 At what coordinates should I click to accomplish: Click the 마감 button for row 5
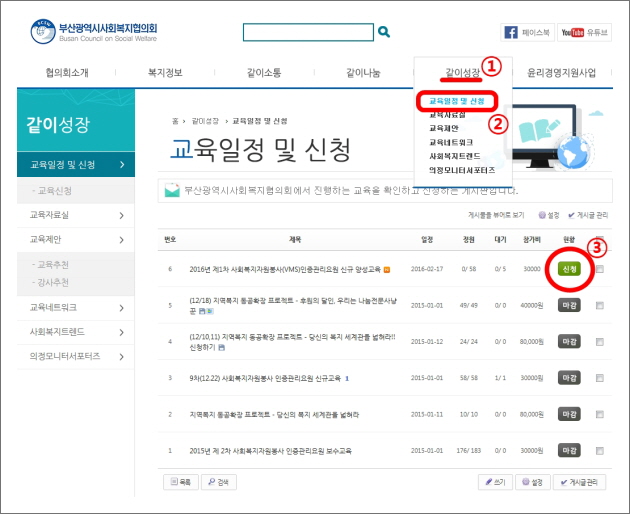(x=569, y=305)
